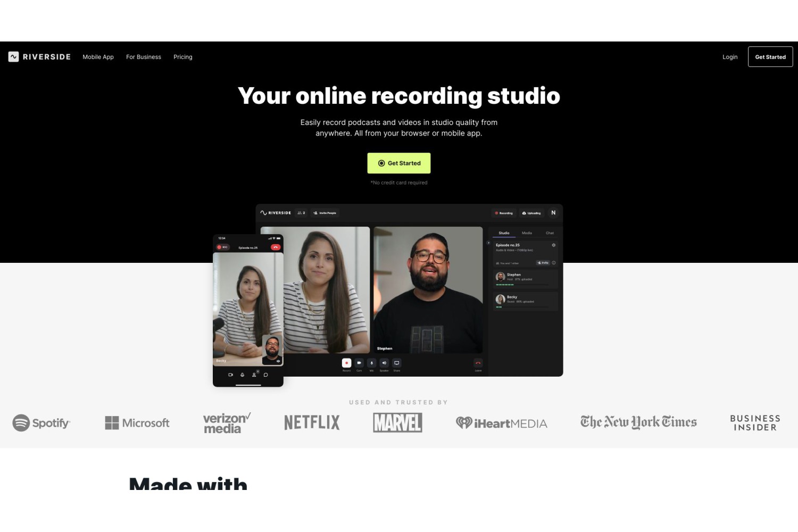Click the Record button in studio controls
798x532 pixels.
[x=346, y=363]
